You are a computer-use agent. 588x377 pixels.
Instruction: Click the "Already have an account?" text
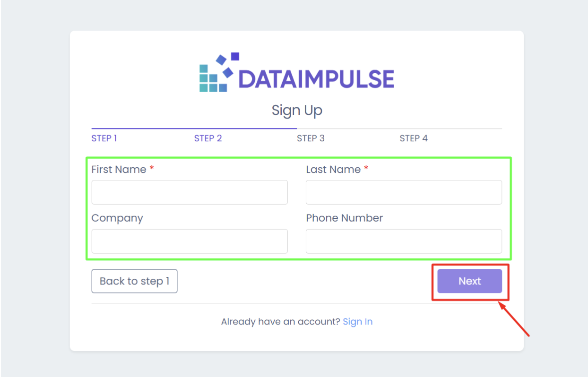click(x=280, y=322)
